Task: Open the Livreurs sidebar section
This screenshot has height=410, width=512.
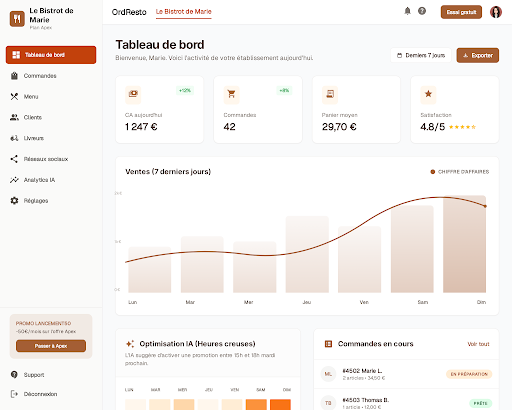Action: pyautogui.click(x=51, y=138)
